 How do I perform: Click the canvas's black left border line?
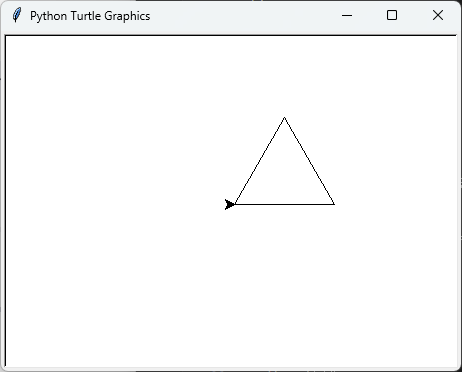click(x=5, y=200)
